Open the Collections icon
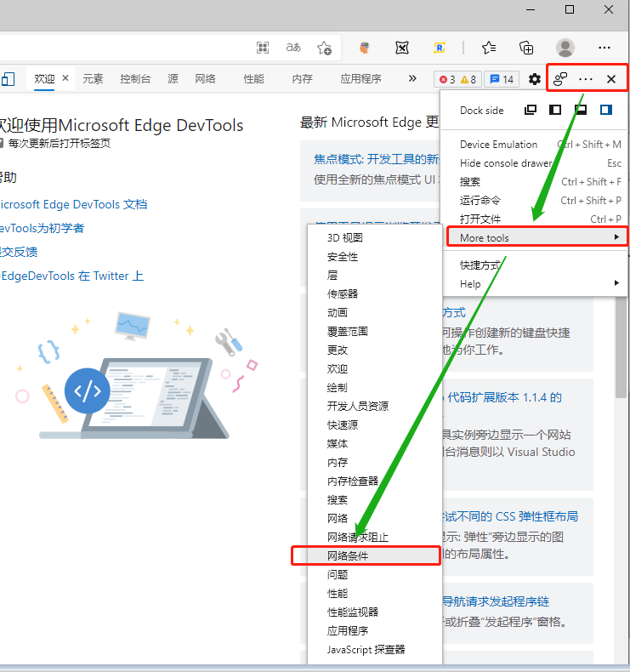Screen dimensions: 630x672 [x=526, y=48]
